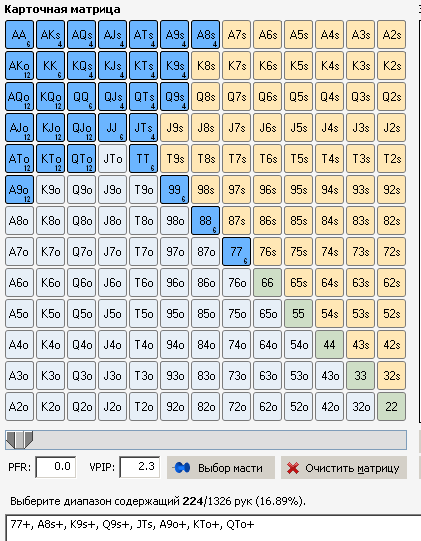Image resolution: width=421 pixels, height=541 pixels.
Task: Click the range text box with 77+
Action: pos(212,528)
